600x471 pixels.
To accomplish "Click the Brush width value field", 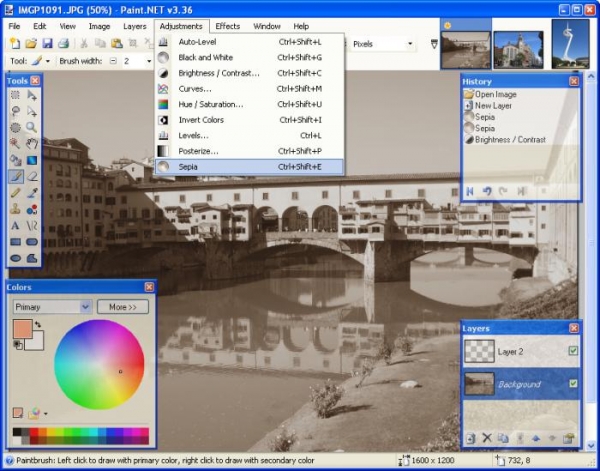I will pos(131,61).
